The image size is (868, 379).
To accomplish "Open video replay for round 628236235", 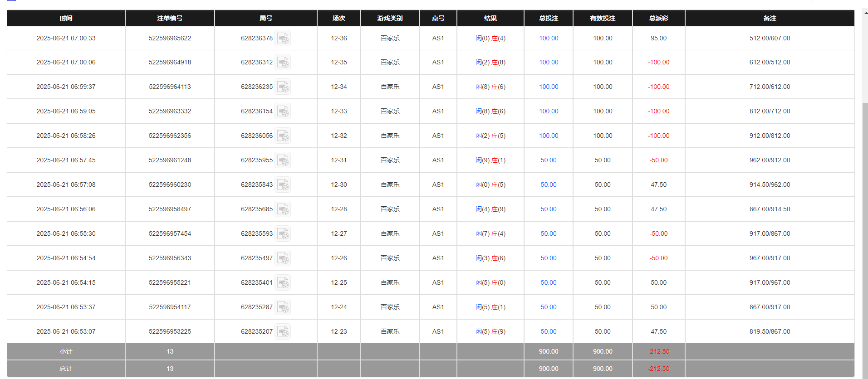I will 283,87.
